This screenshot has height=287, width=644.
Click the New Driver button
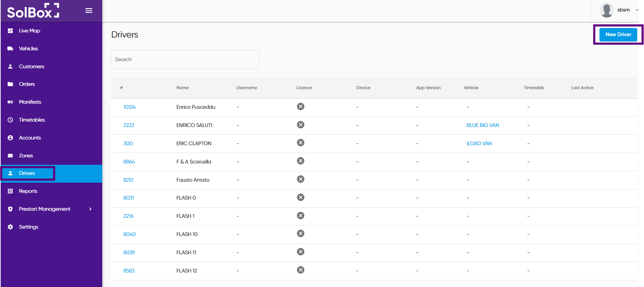618,34
